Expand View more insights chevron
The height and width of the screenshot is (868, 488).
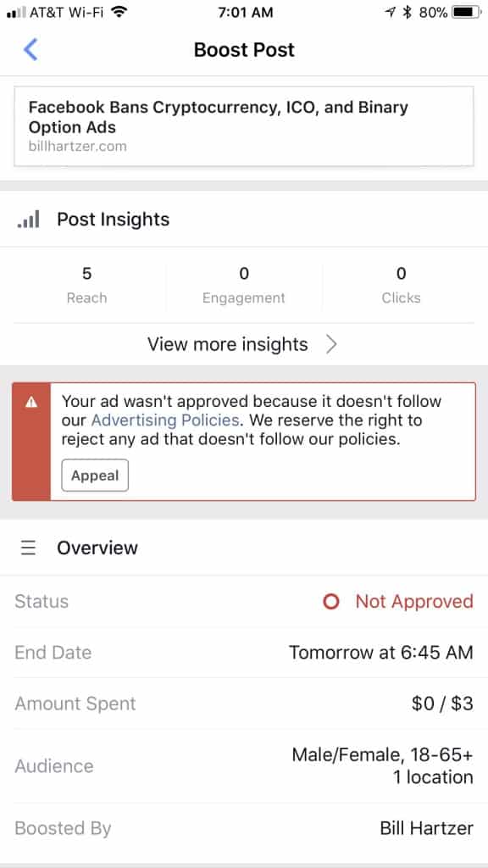point(331,344)
